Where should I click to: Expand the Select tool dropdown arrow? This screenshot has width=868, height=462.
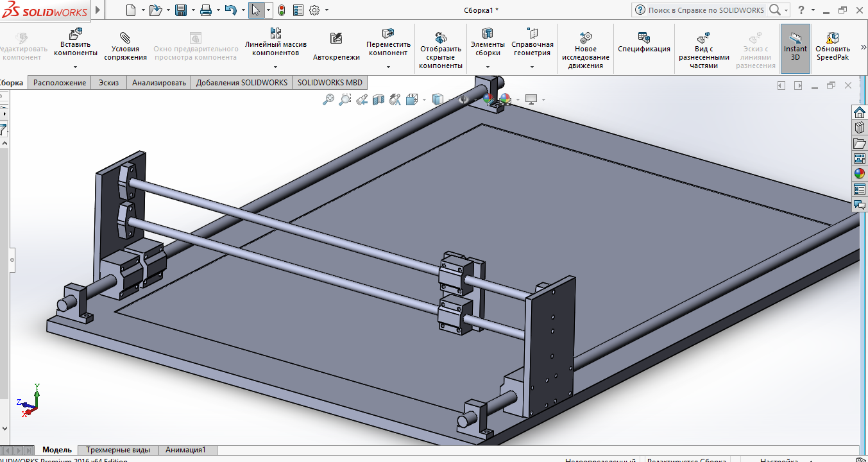click(269, 10)
